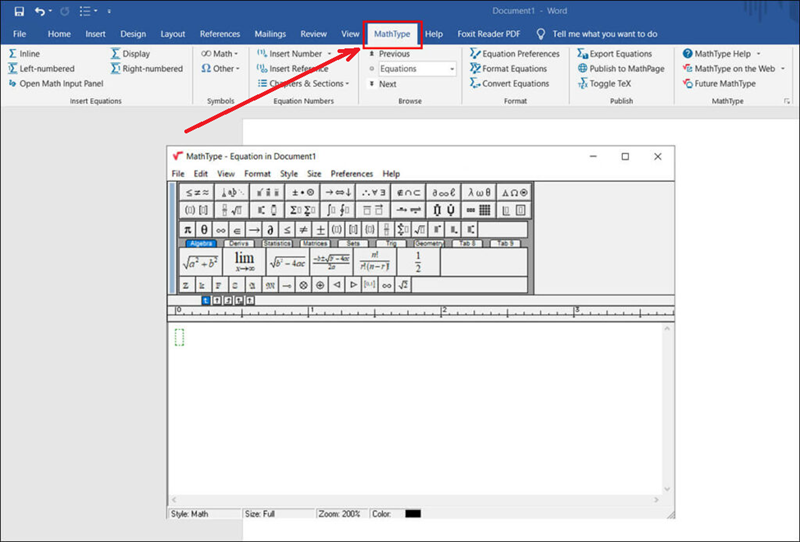The image size is (800, 542).
Task: Open the Word Insert ribbon tab
Action: click(95, 34)
